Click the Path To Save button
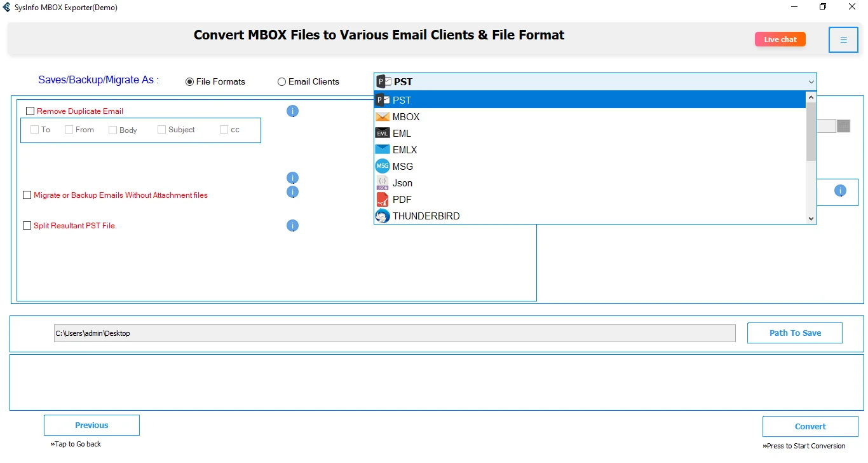 (x=794, y=333)
